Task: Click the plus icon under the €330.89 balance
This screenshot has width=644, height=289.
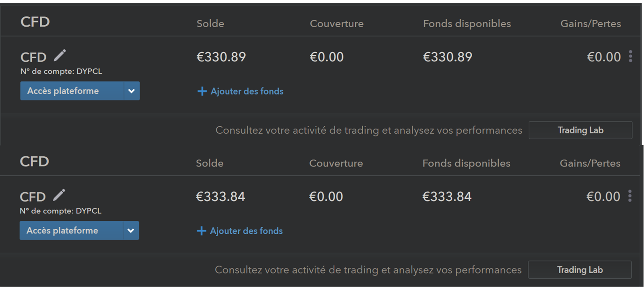Action: coord(202,91)
